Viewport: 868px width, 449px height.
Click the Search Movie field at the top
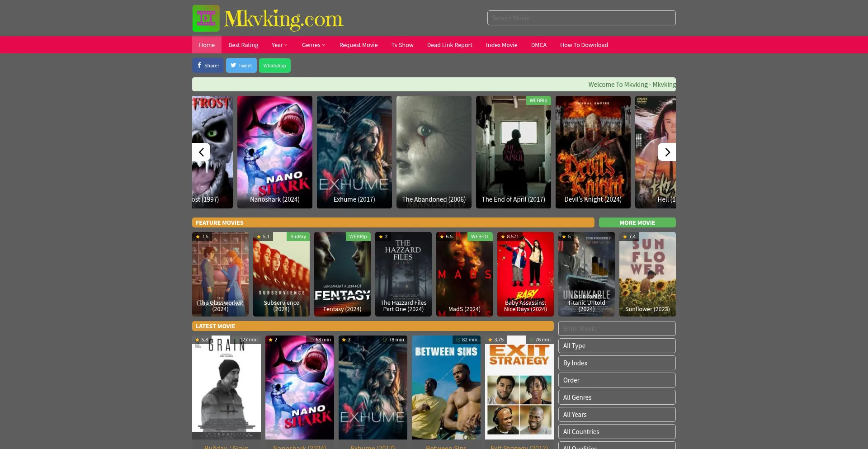point(581,18)
